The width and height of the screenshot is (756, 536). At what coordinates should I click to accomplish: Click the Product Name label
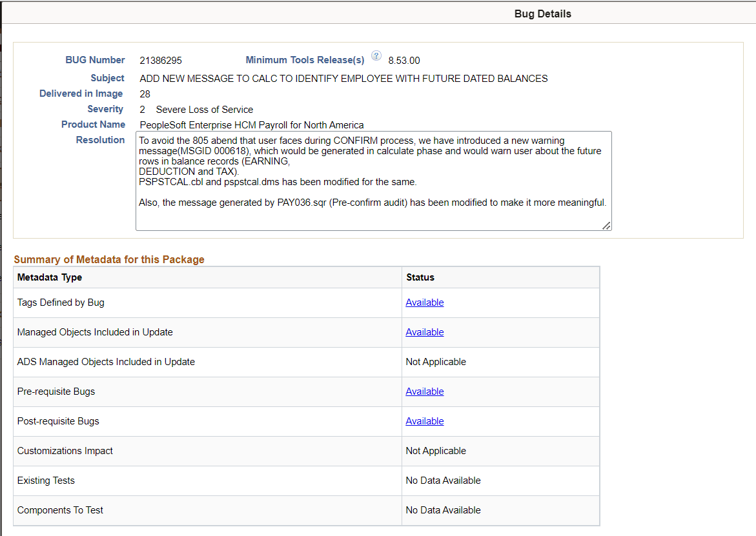coord(93,124)
